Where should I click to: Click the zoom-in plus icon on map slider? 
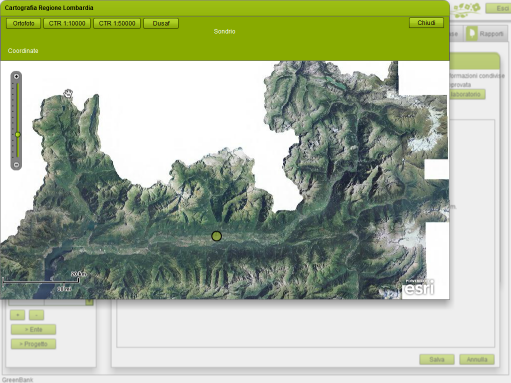(16, 77)
